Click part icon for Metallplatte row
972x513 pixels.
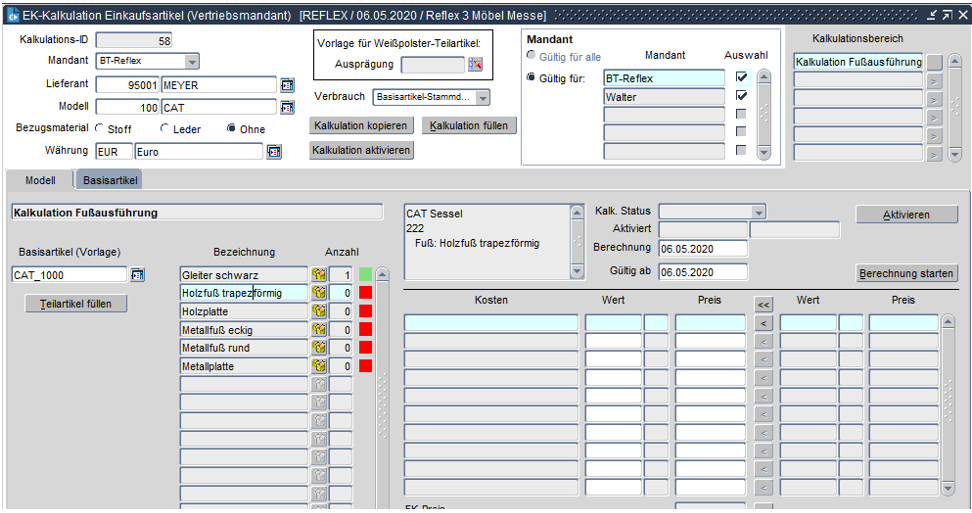pos(319,367)
